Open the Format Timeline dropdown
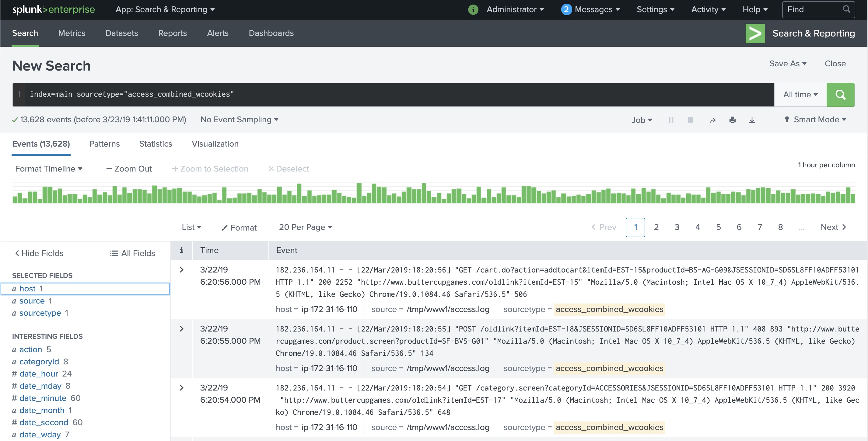Screen dimensions: 868x441 point(48,169)
